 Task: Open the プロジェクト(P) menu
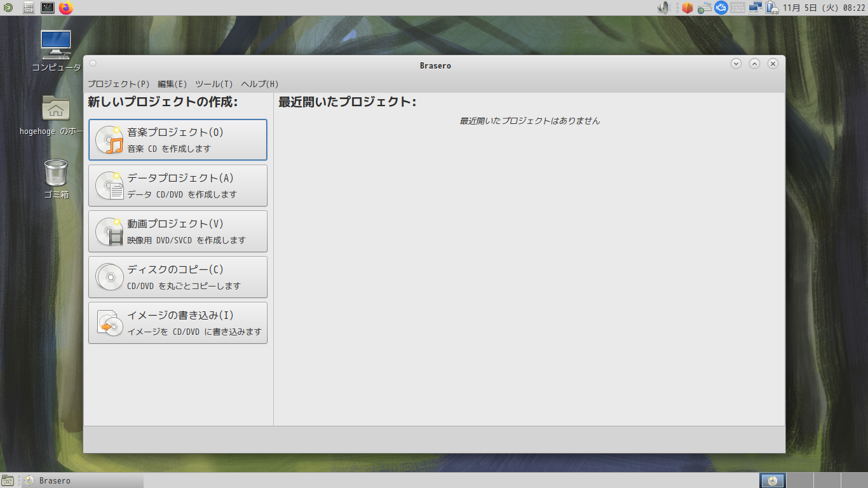point(119,84)
